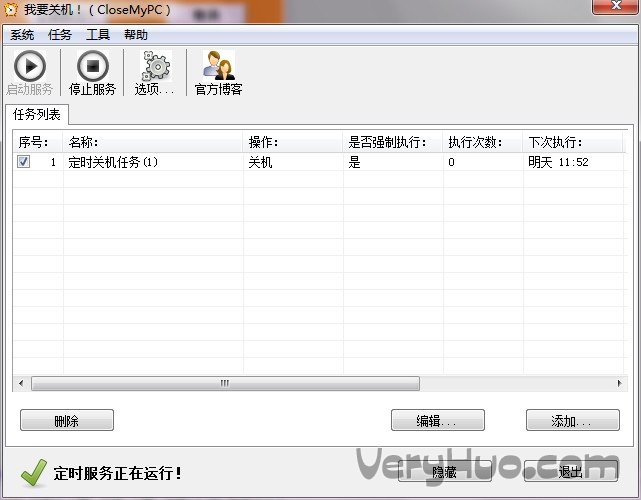Open the 工具 menu
Screen dimensions: 641x500
point(98,35)
